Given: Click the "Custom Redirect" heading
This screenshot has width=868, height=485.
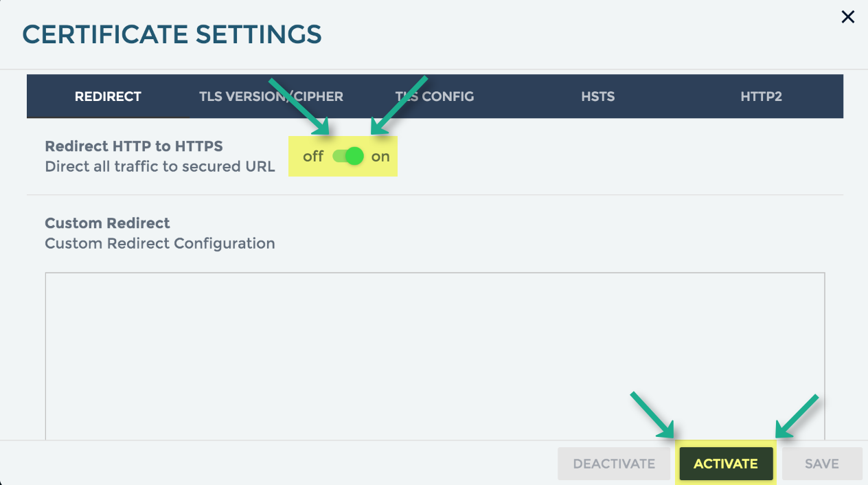Looking at the screenshot, I should tap(107, 223).
